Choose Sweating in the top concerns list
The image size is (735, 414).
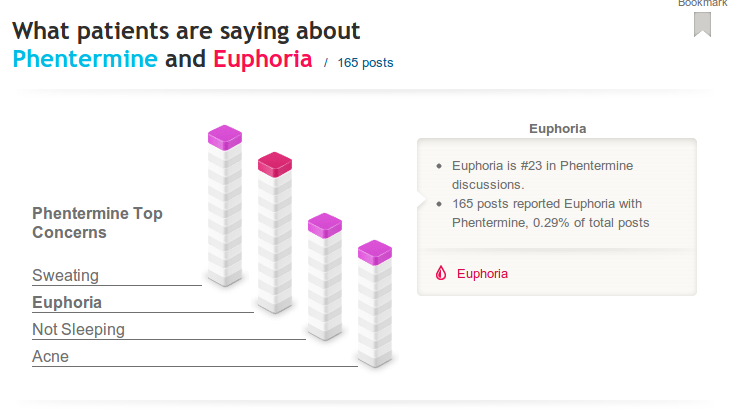pyautogui.click(x=66, y=275)
